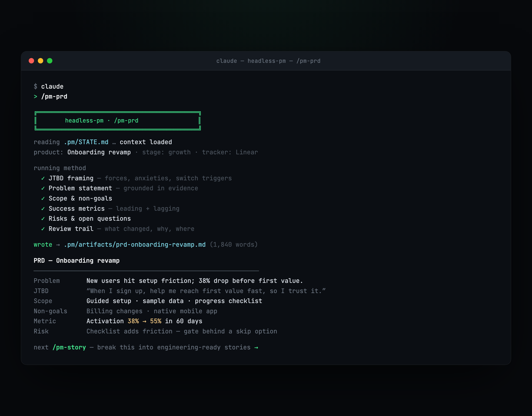The image size is (532, 416).
Task: Open the prd-onboarding-revamp.md artifact path
Action: pyautogui.click(x=135, y=245)
